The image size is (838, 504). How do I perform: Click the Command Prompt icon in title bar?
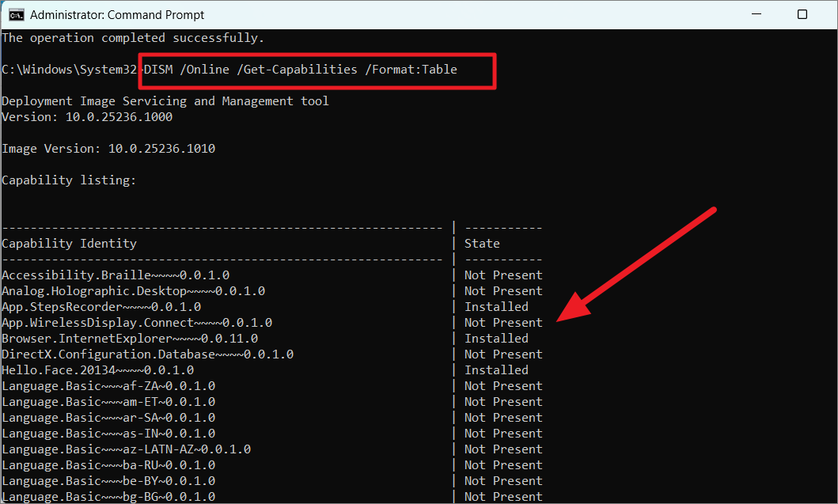coord(15,14)
